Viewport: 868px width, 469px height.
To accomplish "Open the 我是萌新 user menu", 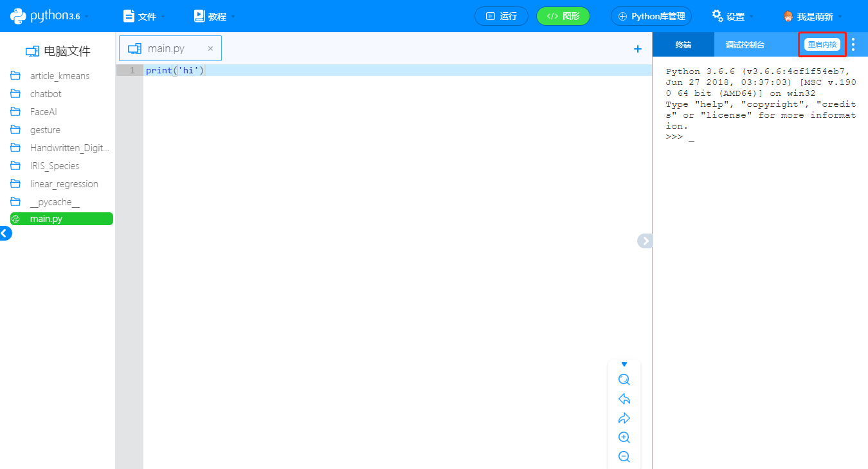I will coord(813,16).
